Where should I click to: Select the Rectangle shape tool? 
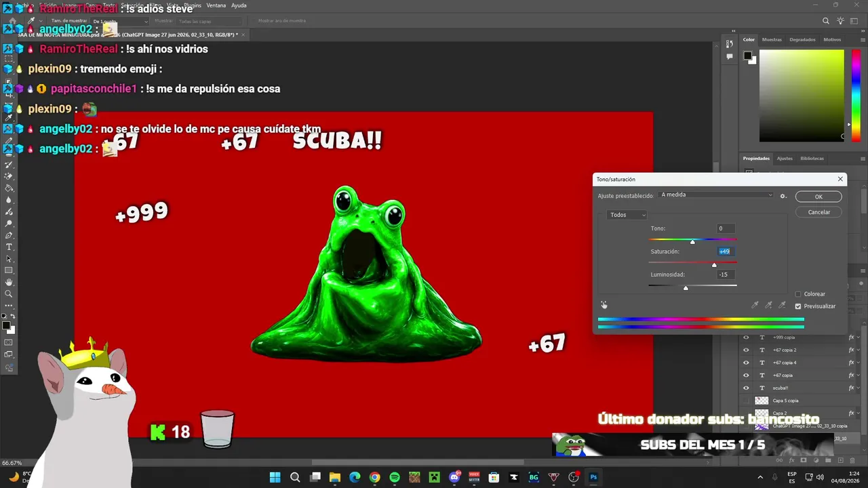[9, 270]
